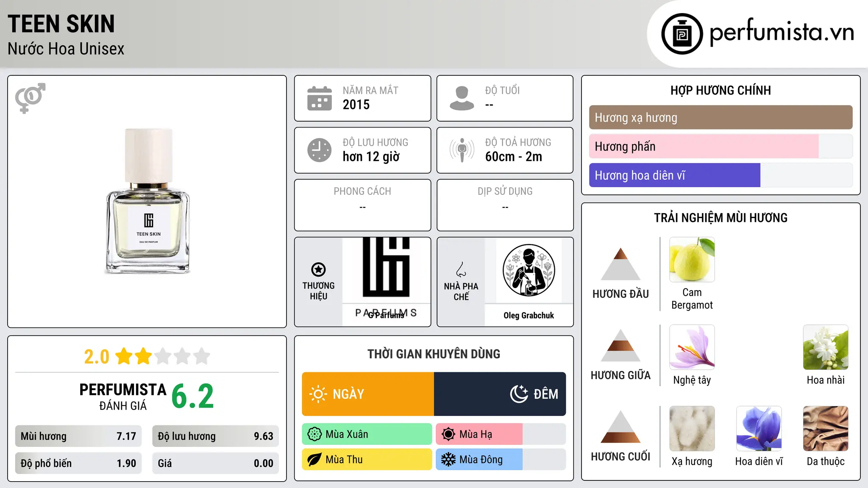
Task: Click the green Mùa Xuân season bar
Action: (367, 434)
